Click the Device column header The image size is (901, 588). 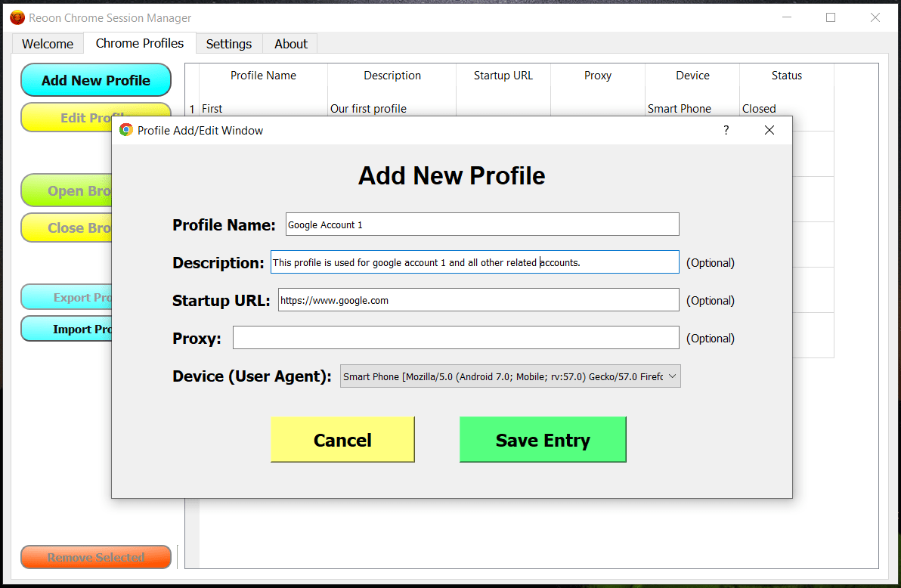coord(692,76)
